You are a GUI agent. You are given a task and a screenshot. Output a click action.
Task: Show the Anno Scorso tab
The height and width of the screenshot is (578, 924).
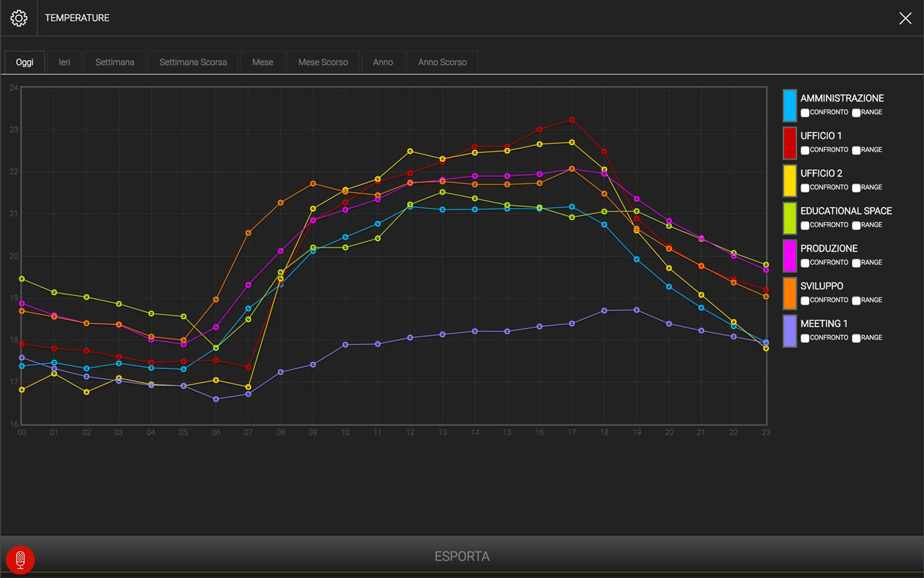[x=442, y=62]
